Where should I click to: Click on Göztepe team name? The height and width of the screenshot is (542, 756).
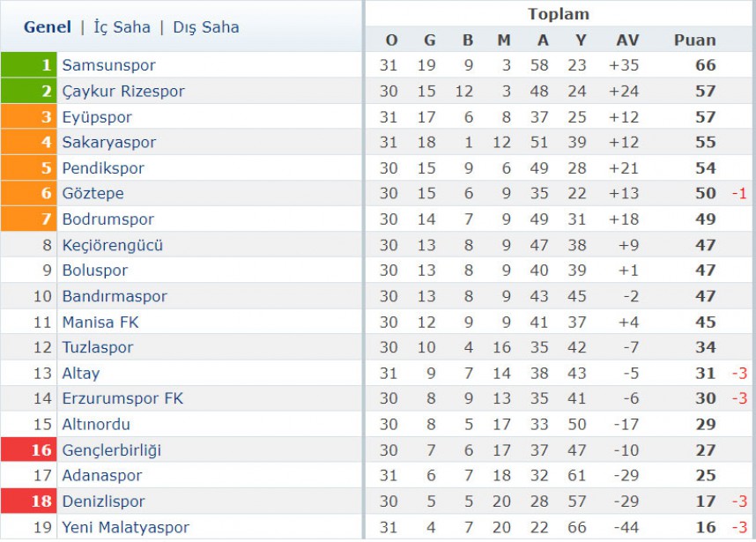coord(93,193)
